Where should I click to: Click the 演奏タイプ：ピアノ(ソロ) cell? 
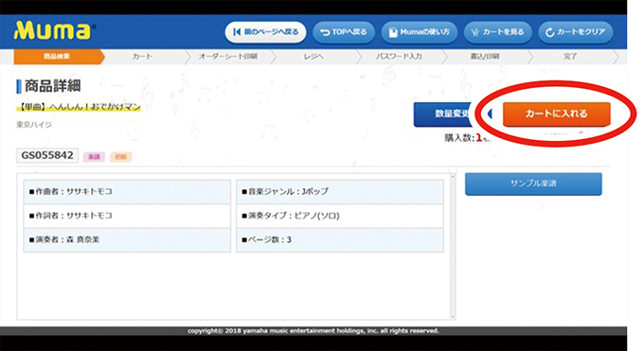click(x=340, y=216)
